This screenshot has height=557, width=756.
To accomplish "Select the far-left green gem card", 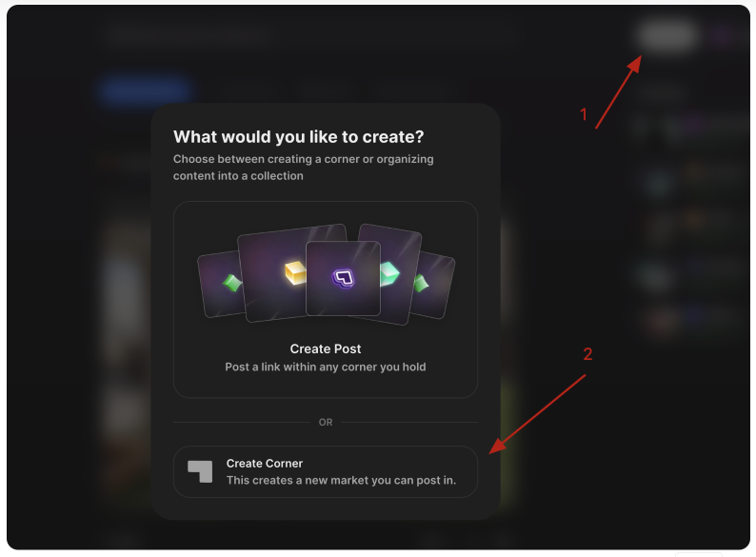I will coord(219,284).
